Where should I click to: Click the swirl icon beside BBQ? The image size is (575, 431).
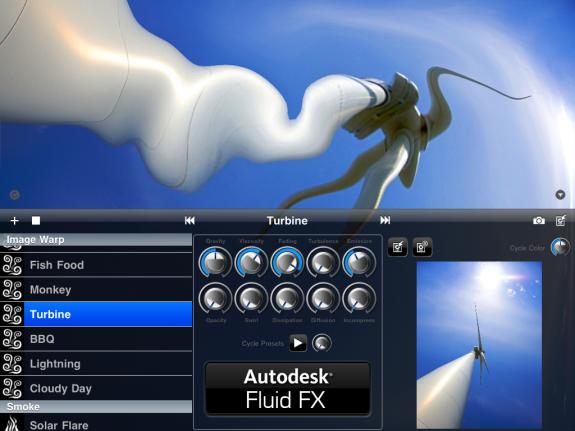(x=12, y=339)
